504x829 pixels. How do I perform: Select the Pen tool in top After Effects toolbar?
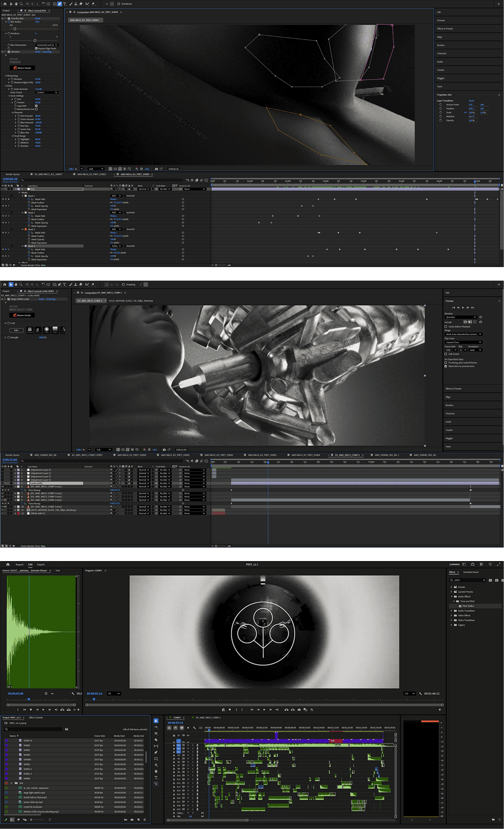pos(59,4)
